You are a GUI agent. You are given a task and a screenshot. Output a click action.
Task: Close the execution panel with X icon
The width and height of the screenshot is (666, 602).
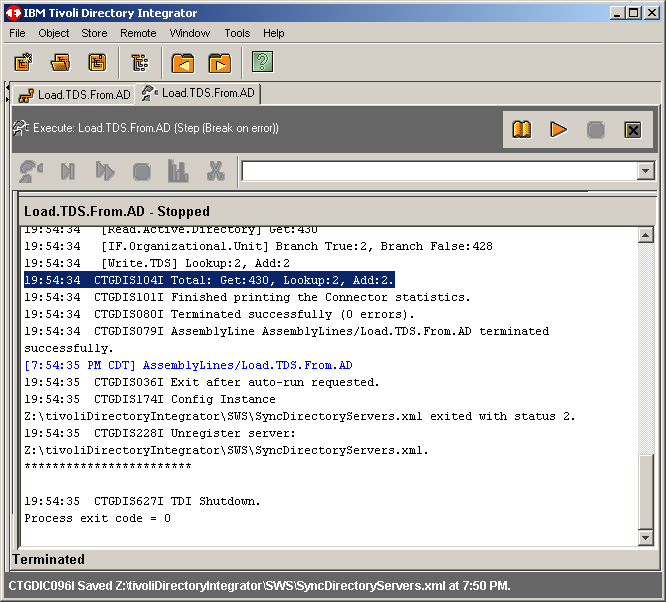(632, 130)
